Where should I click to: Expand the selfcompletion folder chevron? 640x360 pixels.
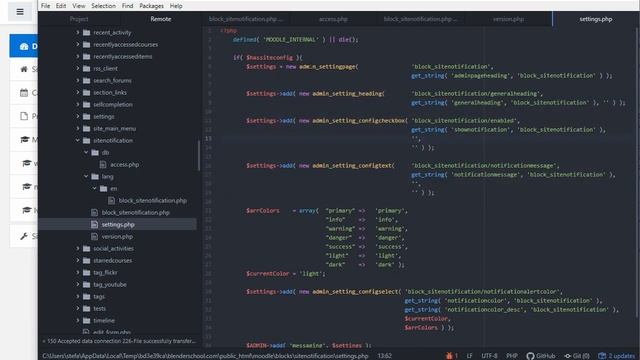pos(78,104)
